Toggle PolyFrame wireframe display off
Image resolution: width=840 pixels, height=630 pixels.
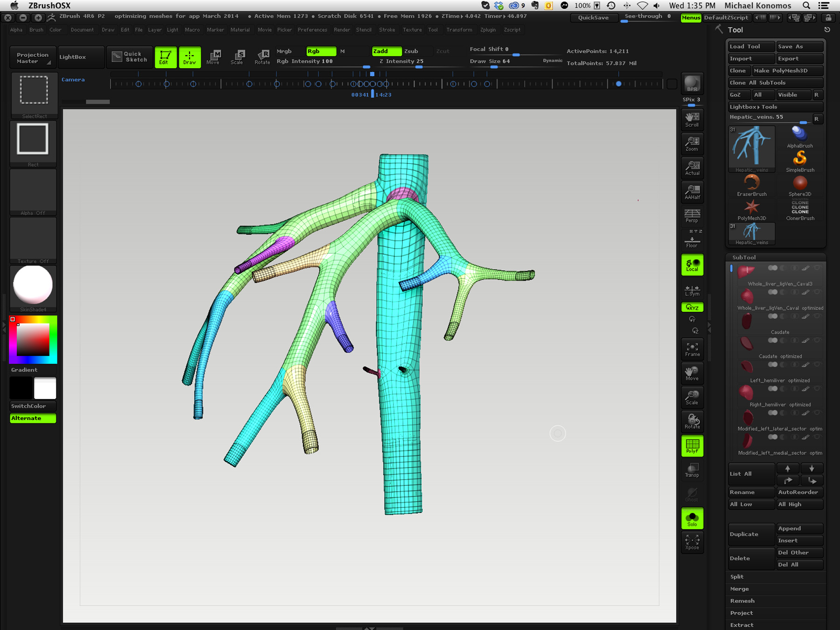pos(692,446)
